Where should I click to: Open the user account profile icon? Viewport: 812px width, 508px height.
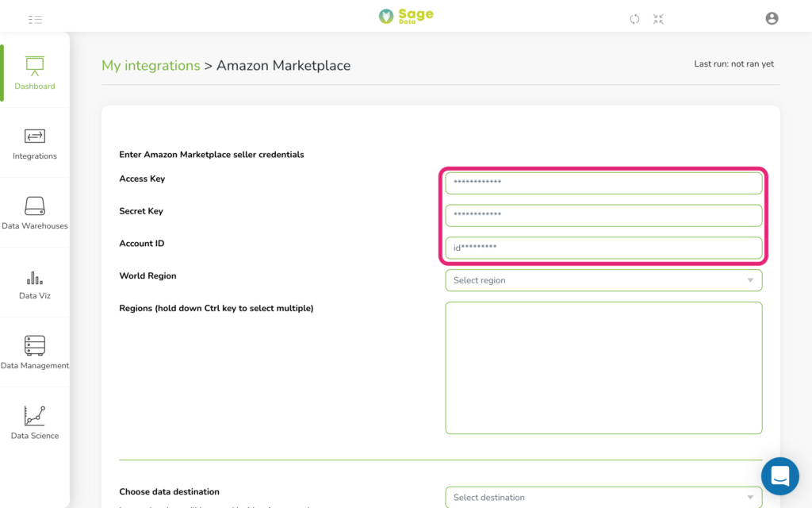coord(772,18)
